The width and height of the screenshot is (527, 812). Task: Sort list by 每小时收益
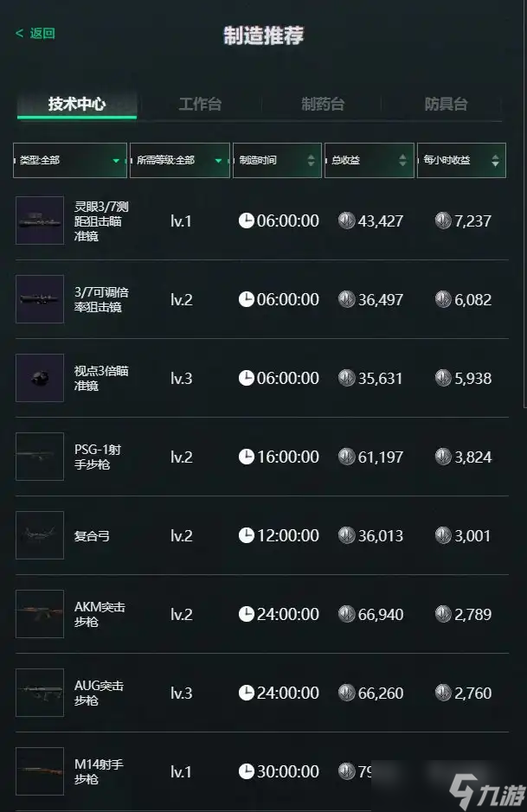(x=461, y=160)
